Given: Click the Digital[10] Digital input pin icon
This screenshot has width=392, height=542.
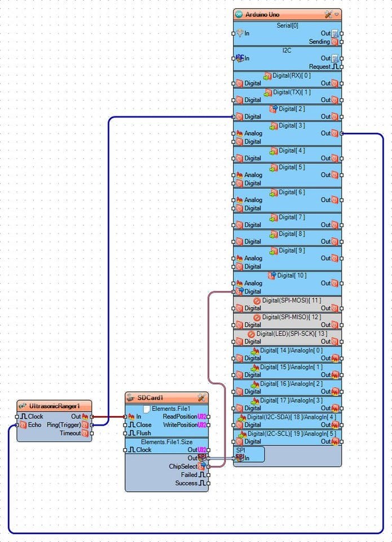Looking at the screenshot, I should pyautogui.click(x=240, y=291).
